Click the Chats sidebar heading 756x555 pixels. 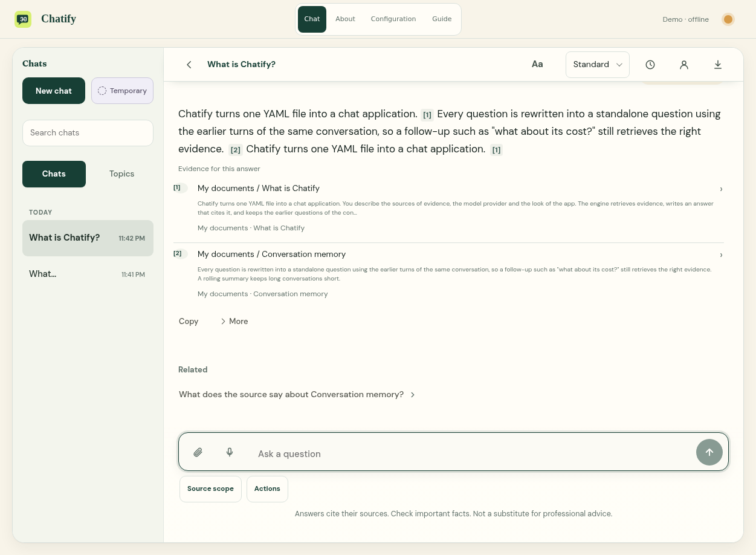(34, 63)
